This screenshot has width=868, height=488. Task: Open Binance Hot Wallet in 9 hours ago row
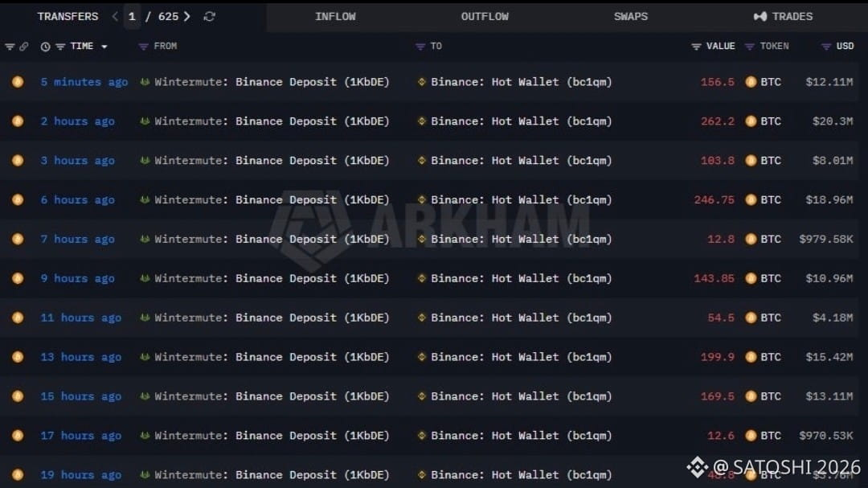coord(522,279)
